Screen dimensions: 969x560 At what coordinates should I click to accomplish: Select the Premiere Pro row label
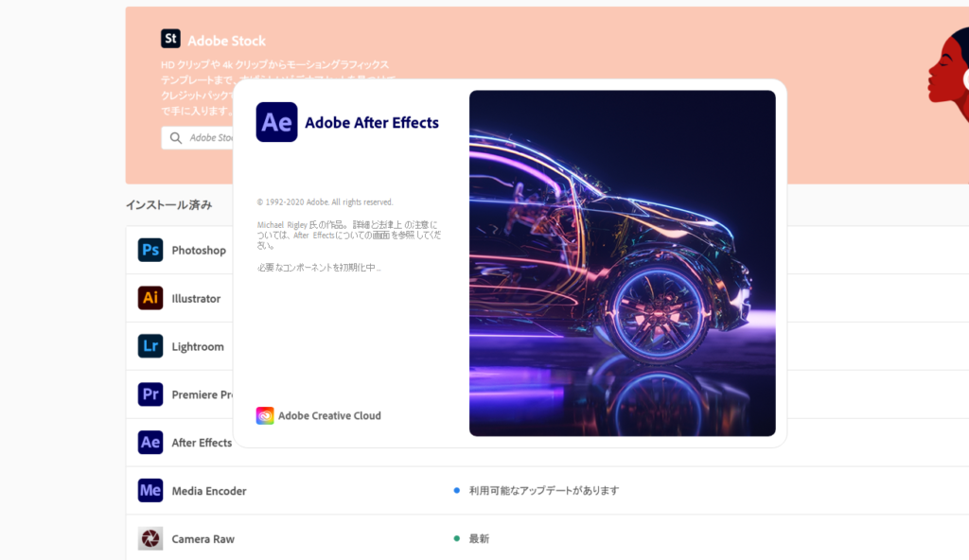click(x=203, y=394)
